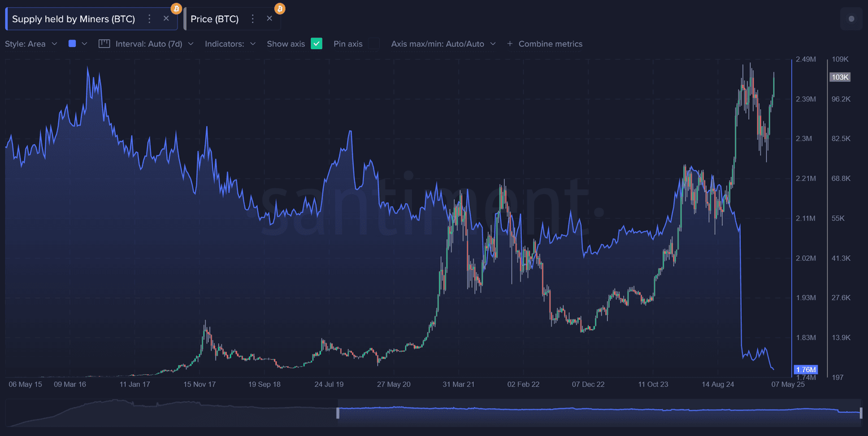Open three-dot menu on Price (BTC) metric
This screenshot has width=868, height=436.
(x=253, y=19)
